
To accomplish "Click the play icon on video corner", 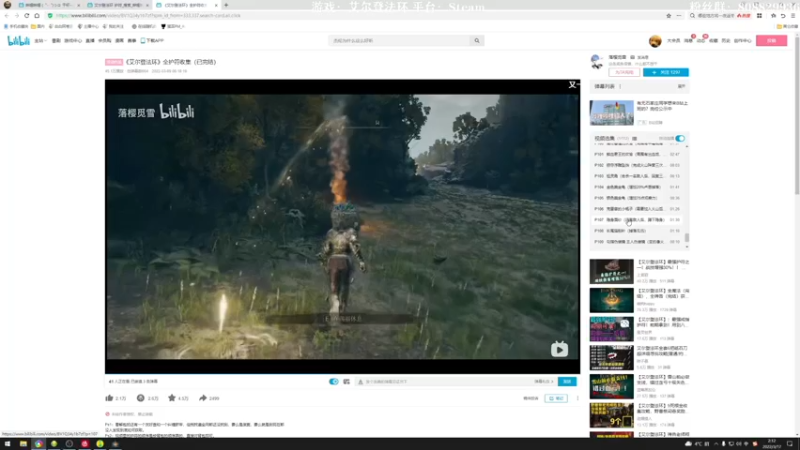I will tap(559, 349).
